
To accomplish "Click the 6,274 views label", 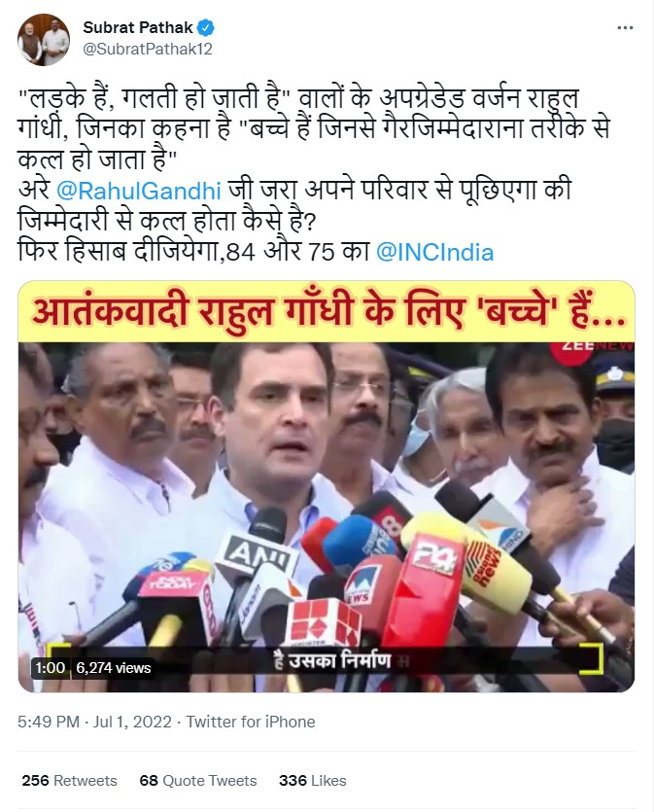I will (x=114, y=667).
